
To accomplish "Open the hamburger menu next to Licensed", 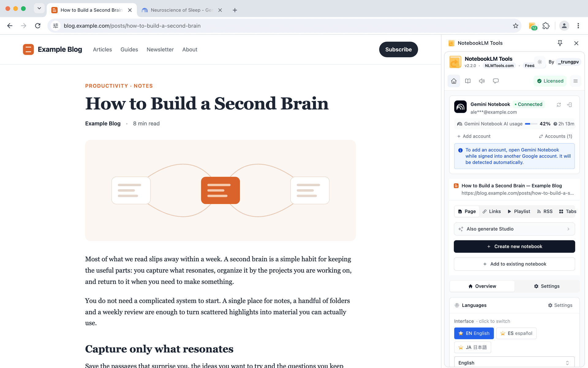I will (575, 81).
